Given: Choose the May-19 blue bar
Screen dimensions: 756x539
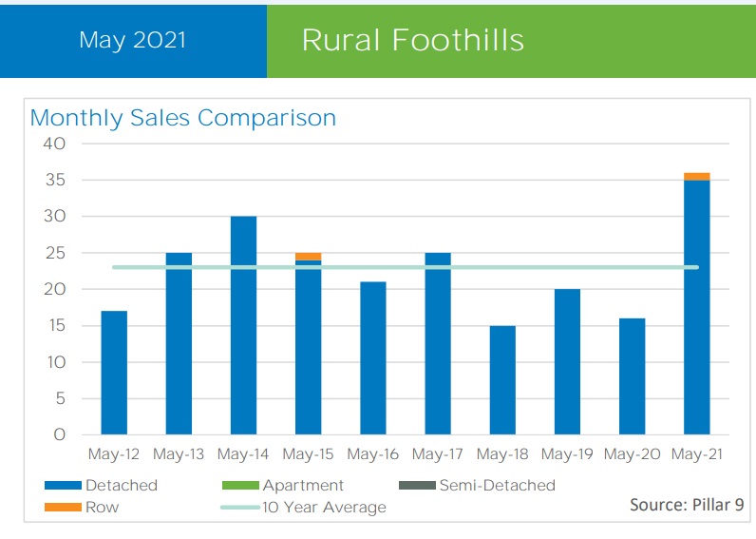Looking at the screenshot, I should coord(567,362).
